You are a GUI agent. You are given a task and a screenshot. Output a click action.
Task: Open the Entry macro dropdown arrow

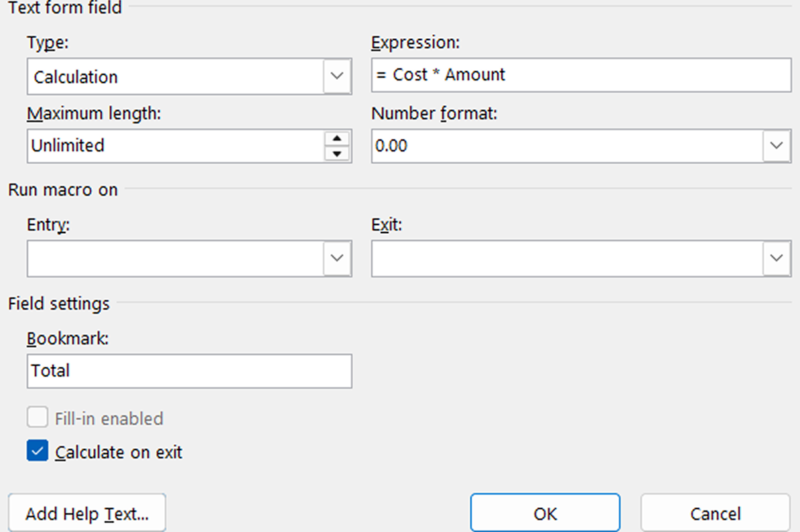pos(337,258)
